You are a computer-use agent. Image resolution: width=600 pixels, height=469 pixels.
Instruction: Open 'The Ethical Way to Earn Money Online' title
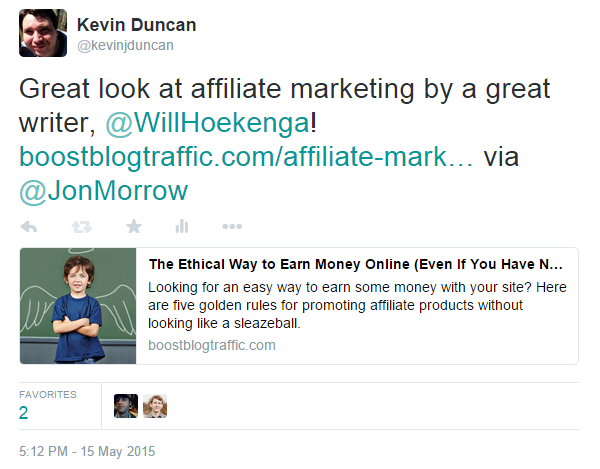point(355,264)
